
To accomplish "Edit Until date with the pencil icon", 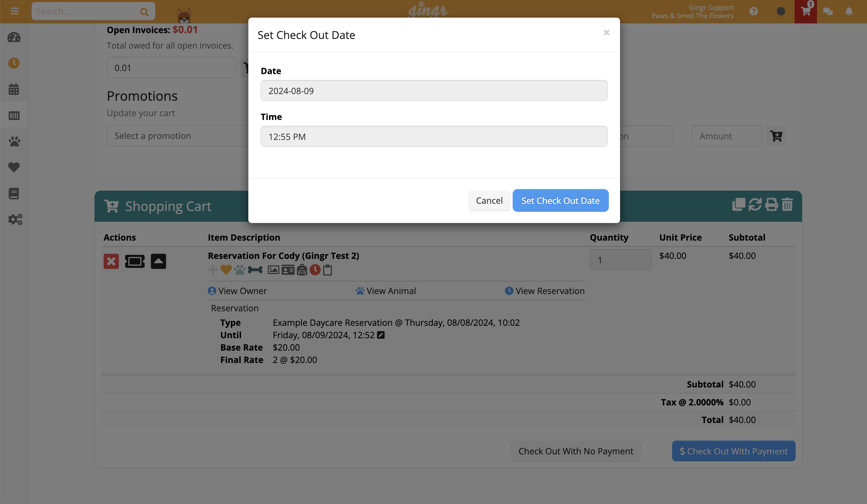I will (381, 335).
